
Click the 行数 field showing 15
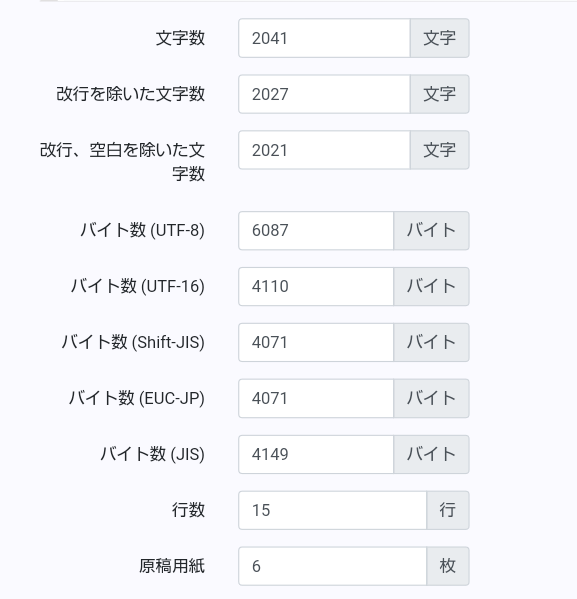332,510
